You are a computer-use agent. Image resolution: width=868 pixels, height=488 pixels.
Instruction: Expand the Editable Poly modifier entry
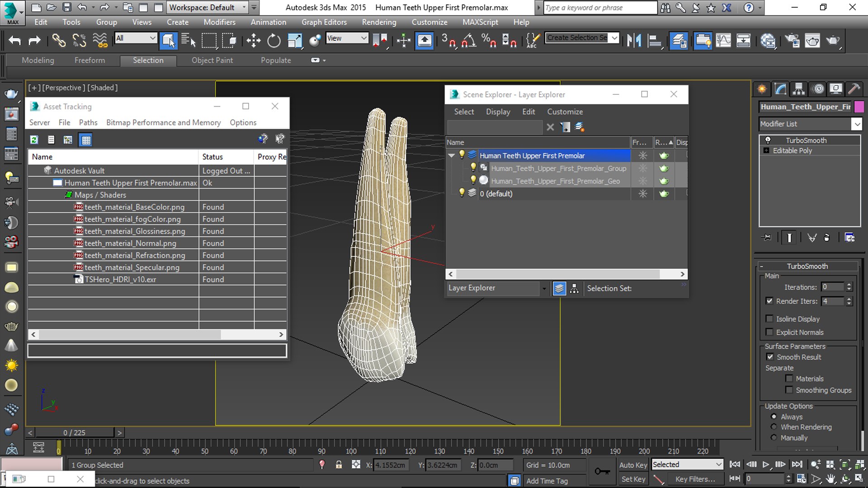tap(766, 150)
